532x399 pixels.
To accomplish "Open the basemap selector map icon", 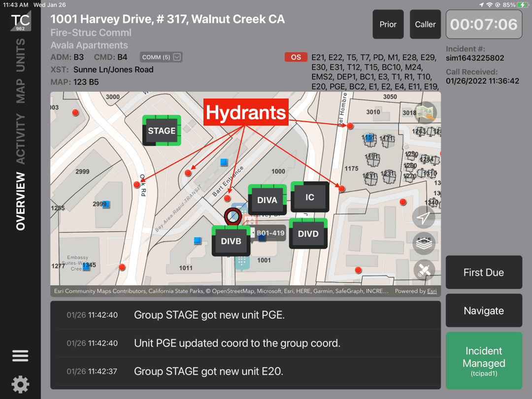I will tap(426, 113).
